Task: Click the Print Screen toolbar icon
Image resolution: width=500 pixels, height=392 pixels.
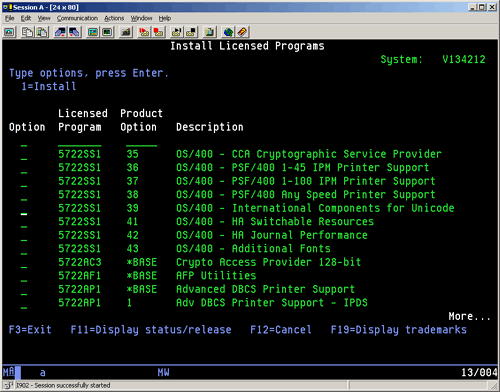Action: [x=9, y=32]
